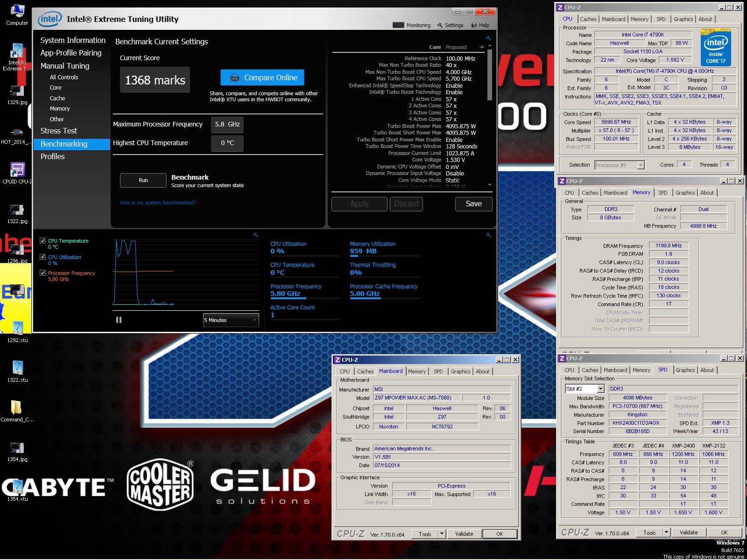Click wrench icon above Core Proposed list
Image resolution: width=747 pixels, height=560 pixels.
tap(488, 38)
